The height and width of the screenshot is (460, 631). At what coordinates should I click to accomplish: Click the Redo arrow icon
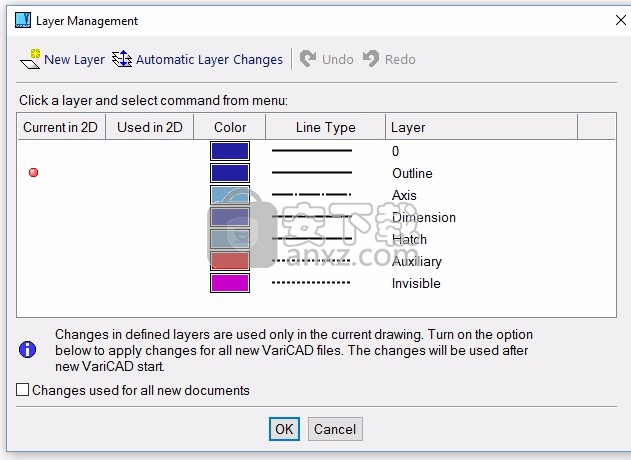click(x=372, y=59)
